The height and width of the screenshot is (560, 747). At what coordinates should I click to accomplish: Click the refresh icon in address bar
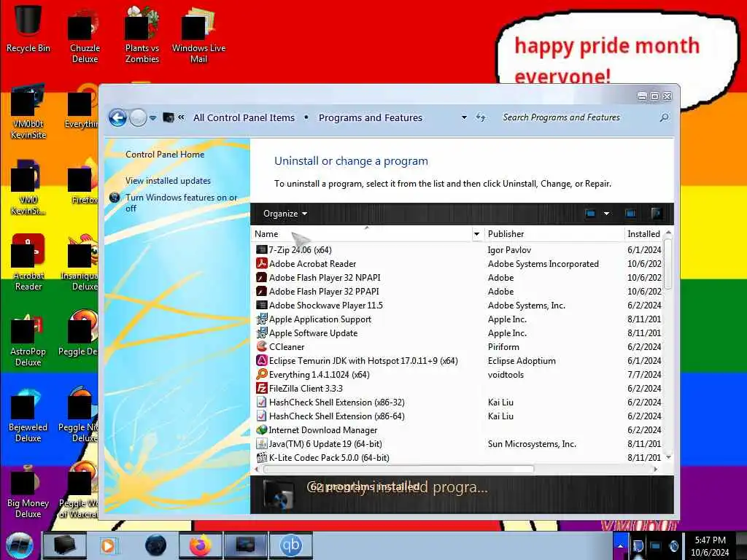tap(481, 117)
